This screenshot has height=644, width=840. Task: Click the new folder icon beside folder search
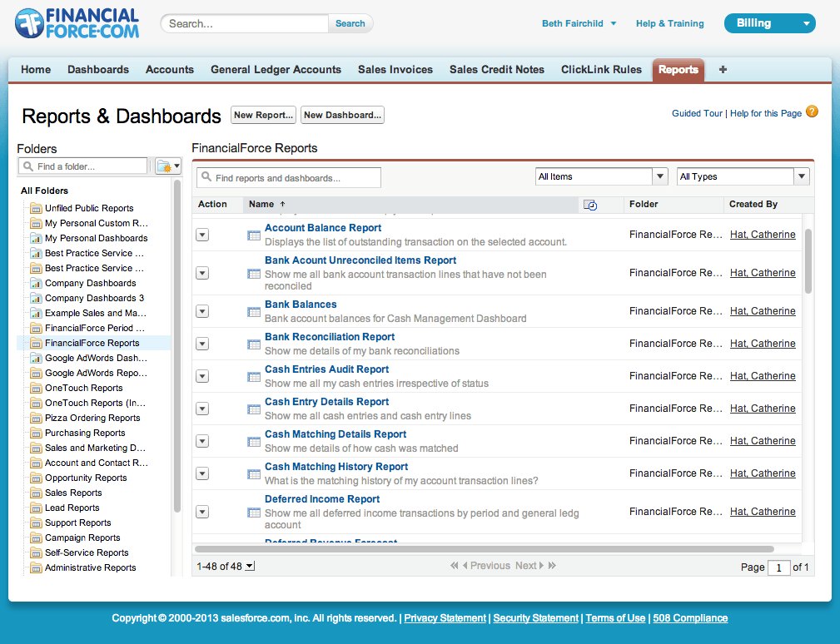(x=167, y=166)
